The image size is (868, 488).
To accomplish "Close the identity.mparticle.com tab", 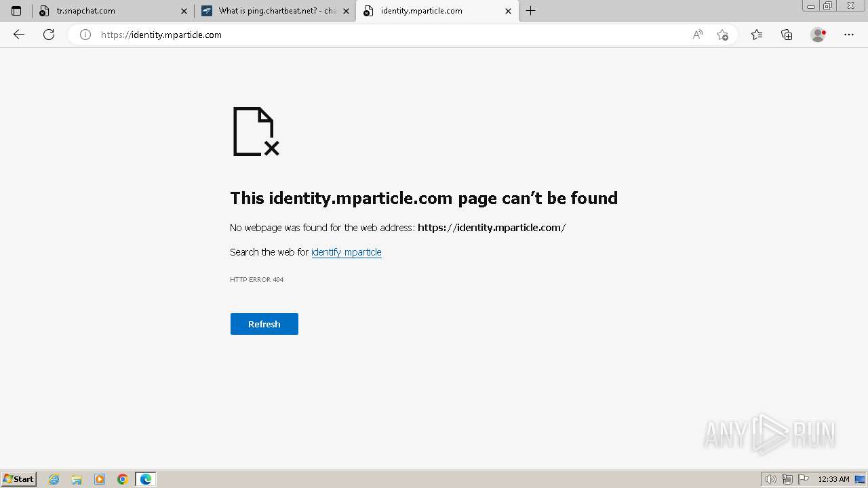I will click(508, 11).
